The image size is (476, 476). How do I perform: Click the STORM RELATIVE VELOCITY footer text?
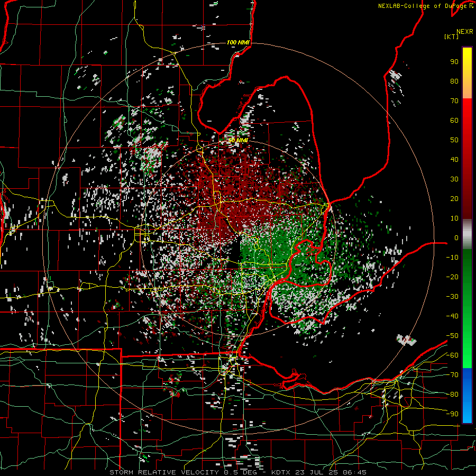click(164, 472)
